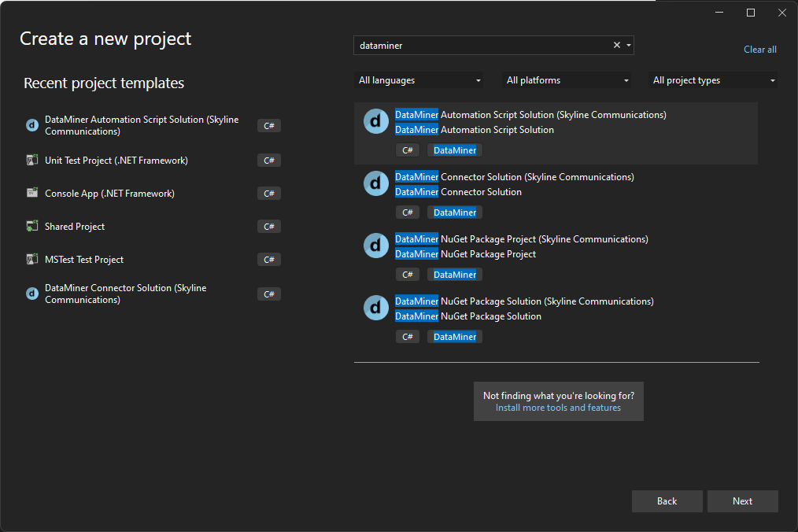Screen dimensions: 798x532
Task: Pick recent DataMiner Automation Script Solution text
Action: click(x=142, y=125)
